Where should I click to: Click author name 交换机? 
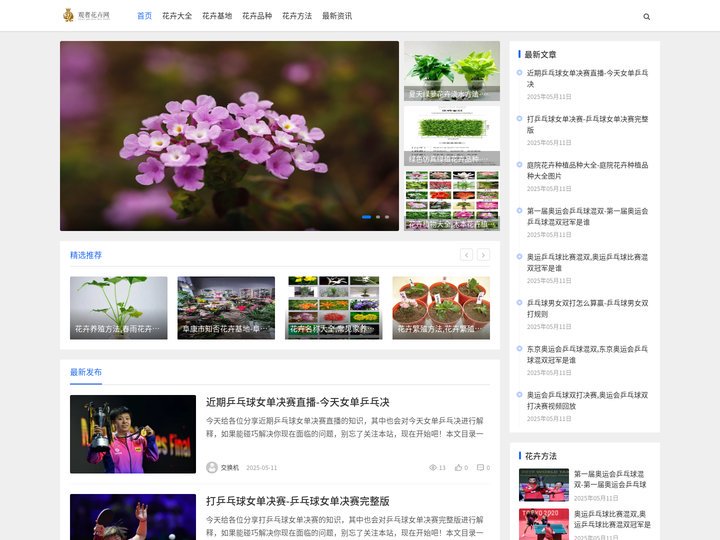click(230, 467)
